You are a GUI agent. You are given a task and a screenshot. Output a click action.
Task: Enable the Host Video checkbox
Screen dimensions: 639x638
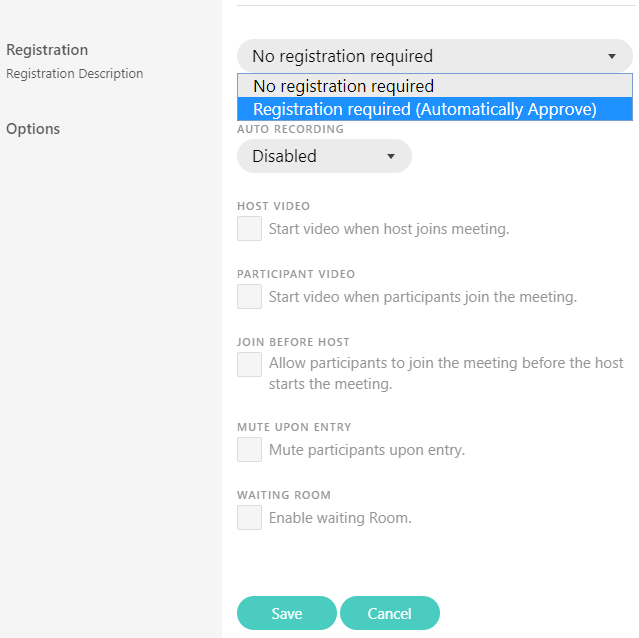click(249, 229)
